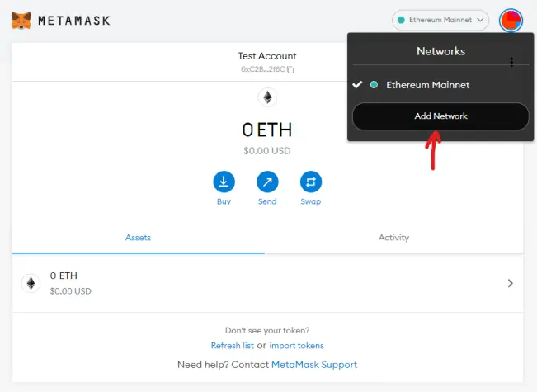Click the Swap arrows icon
537x392 pixels.
311,182
